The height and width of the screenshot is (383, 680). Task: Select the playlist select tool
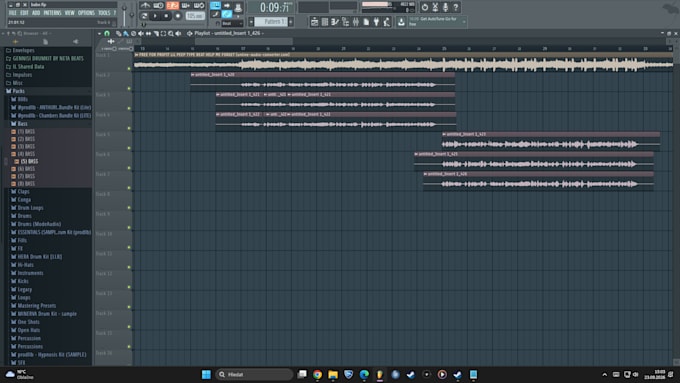click(x=163, y=33)
